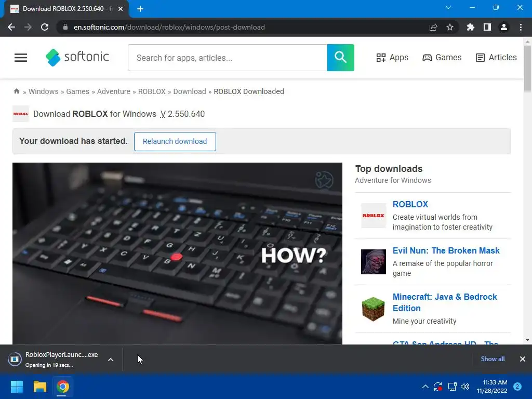Toggle the Chrome side panel
This screenshot has height=399, width=532.
click(487, 27)
